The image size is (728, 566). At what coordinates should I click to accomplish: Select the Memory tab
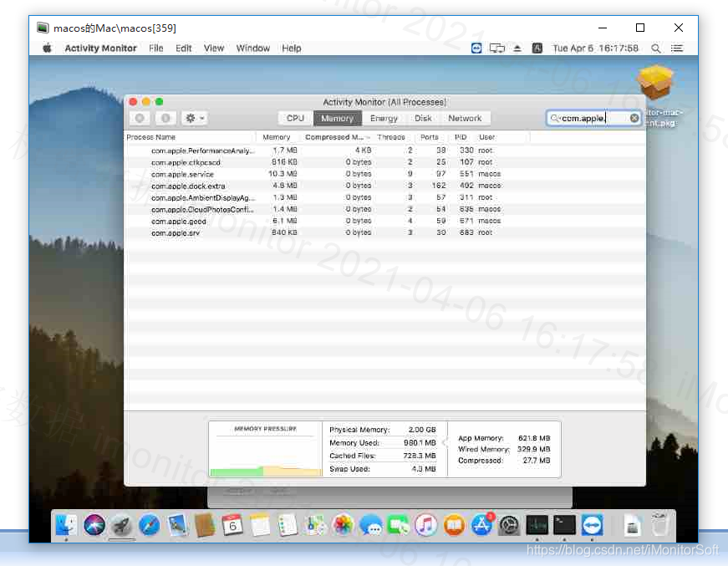338,118
